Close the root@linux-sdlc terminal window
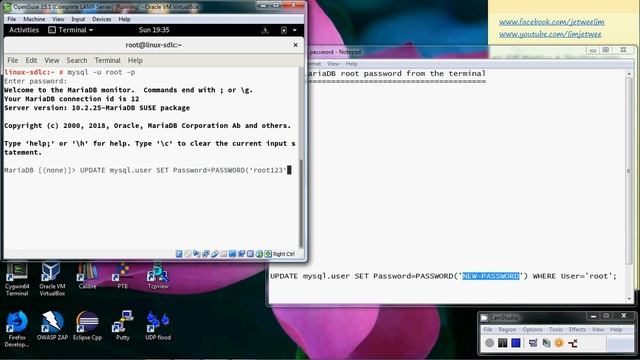The image size is (640, 360). pyautogui.click(x=296, y=45)
